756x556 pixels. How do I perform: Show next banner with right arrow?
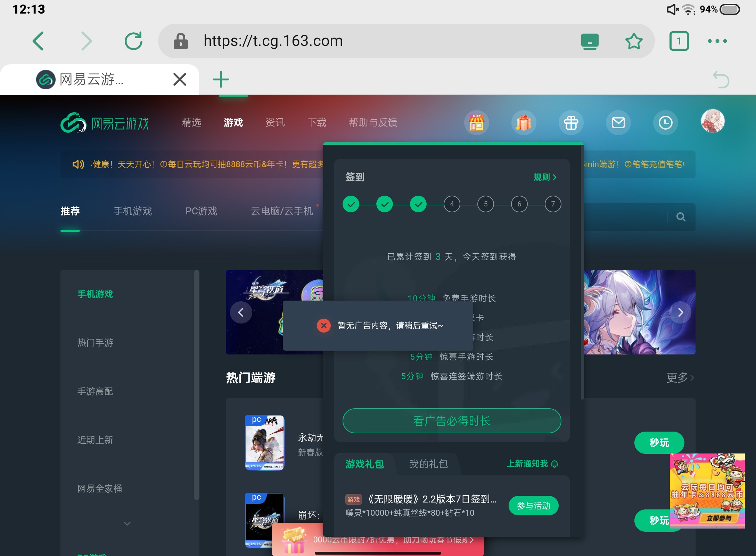pos(680,312)
